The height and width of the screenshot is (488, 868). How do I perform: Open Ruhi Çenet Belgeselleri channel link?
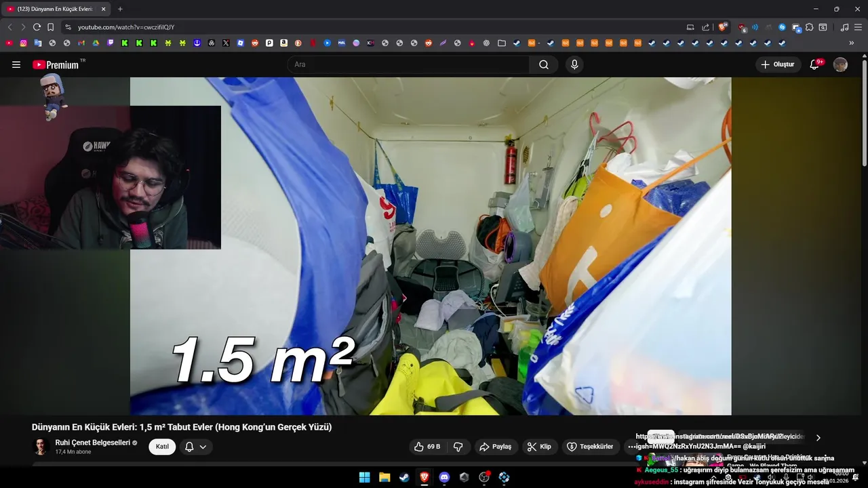coord(92,443)
